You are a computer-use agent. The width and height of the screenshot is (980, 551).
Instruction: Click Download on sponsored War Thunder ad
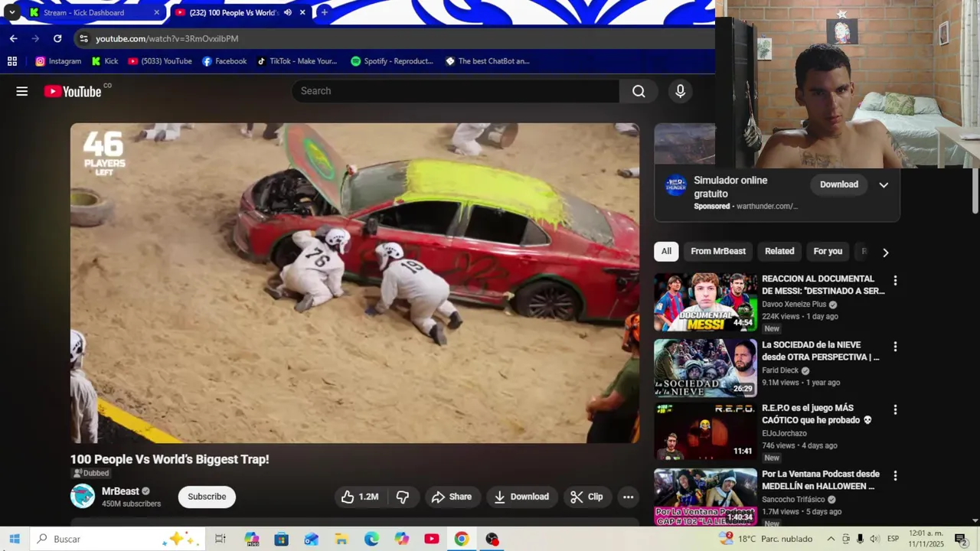point(839,184)
